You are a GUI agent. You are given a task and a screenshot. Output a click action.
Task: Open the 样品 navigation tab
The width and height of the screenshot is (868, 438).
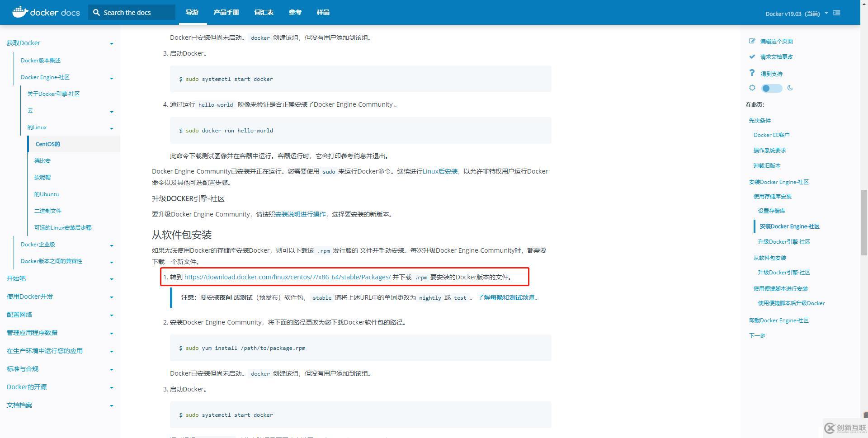coord(323,12)
